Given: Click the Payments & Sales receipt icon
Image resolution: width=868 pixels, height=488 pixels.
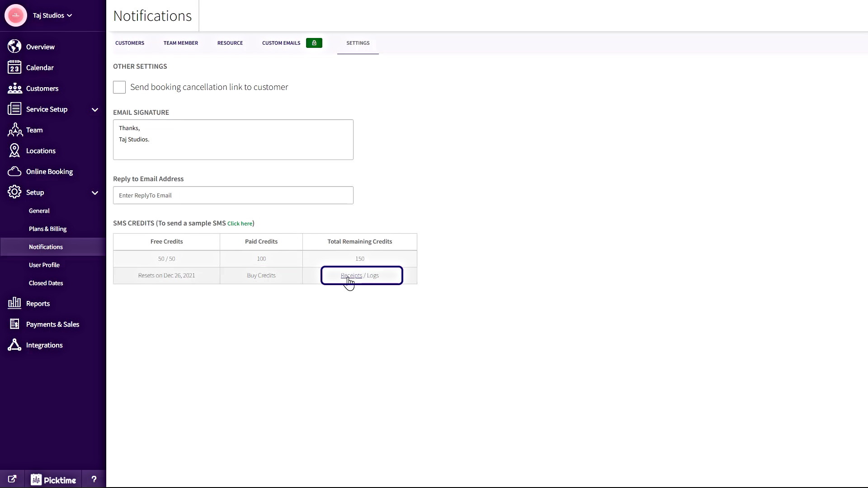Looking at the screenshot, I should [14, 324].
